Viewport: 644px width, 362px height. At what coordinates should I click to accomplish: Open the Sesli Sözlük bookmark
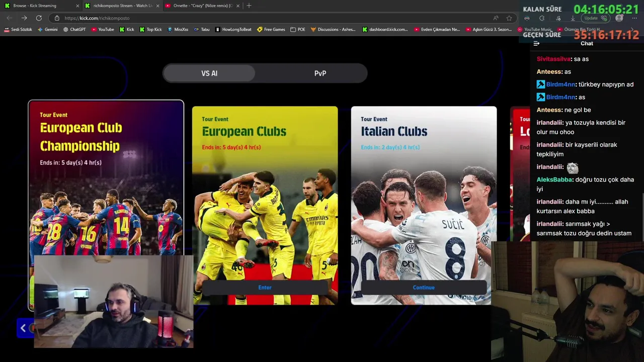click(x=18, y=30)
